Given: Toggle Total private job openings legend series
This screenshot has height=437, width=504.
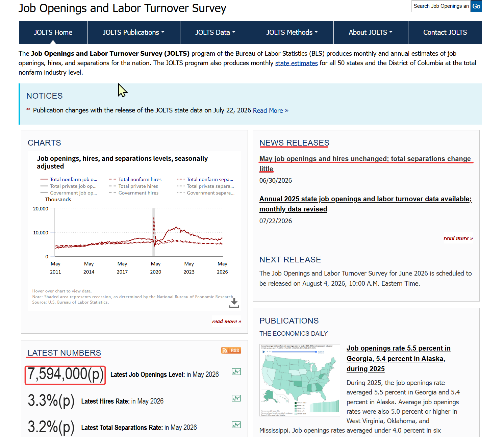Looking at the screenshot, I should coord(69,186).
